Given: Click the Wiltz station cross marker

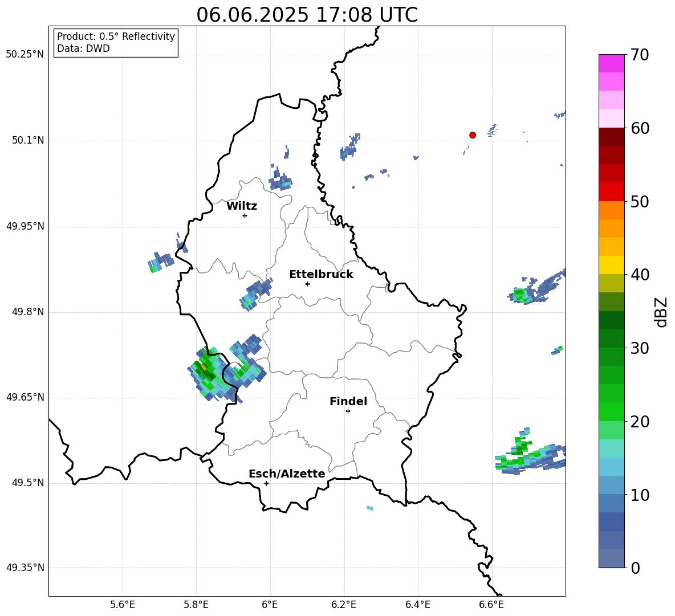Looking at the screenshot, I should coord(245,215).
